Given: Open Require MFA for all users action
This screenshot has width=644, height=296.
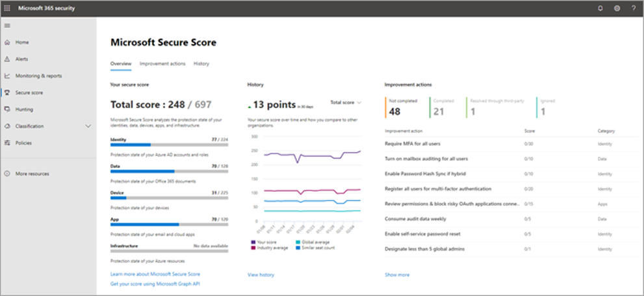Looking at the screenshot, I should (x=412, y=144).
